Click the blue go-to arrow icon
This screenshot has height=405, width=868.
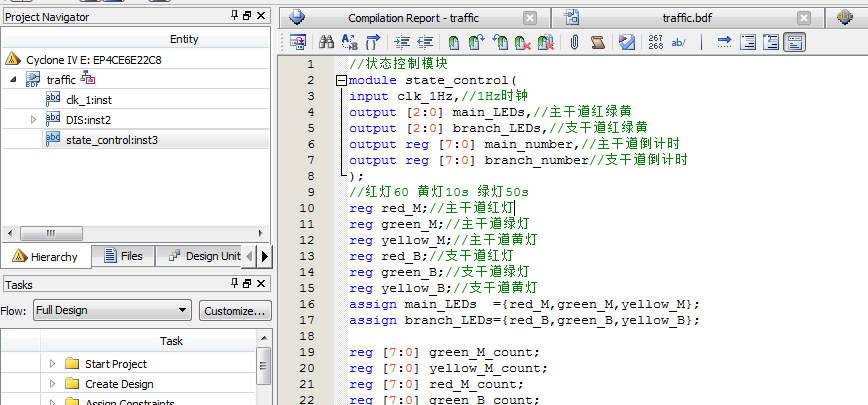tap(723, 42)
